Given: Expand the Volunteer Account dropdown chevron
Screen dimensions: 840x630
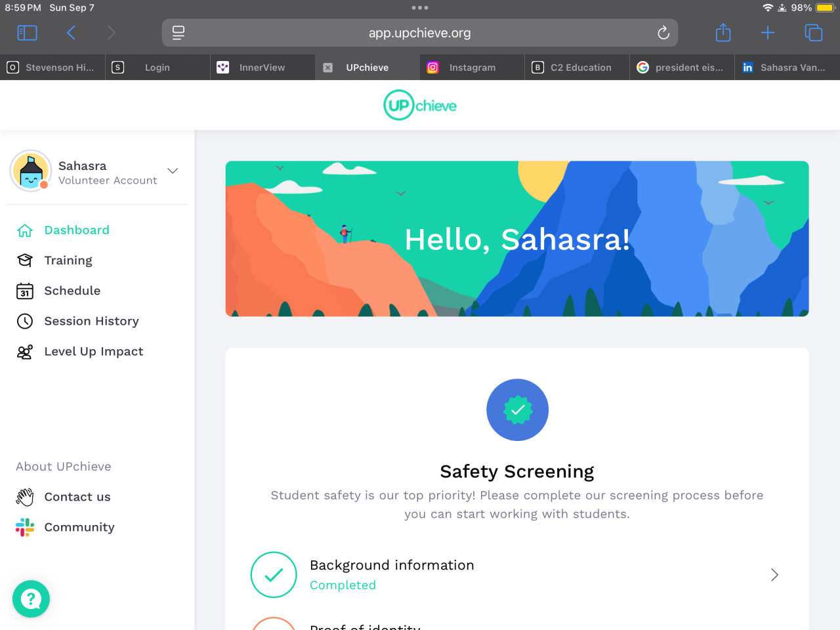Looking at the screenshot, I should (x=173, y=171).
